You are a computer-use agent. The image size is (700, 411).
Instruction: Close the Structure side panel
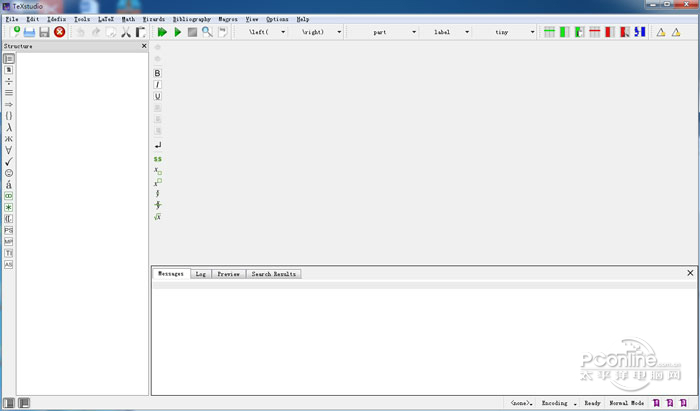144,46
